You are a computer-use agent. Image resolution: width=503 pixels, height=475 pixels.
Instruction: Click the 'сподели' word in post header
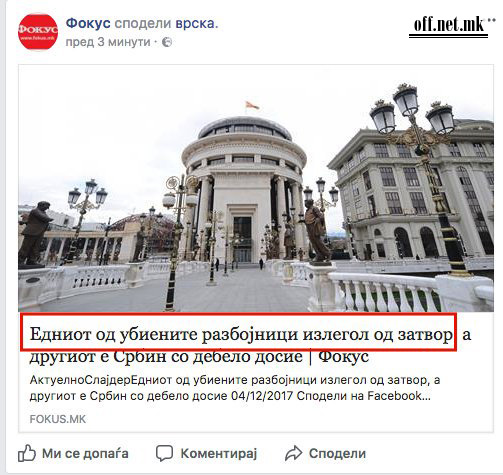pyautogui.click(x=143, y=23)
